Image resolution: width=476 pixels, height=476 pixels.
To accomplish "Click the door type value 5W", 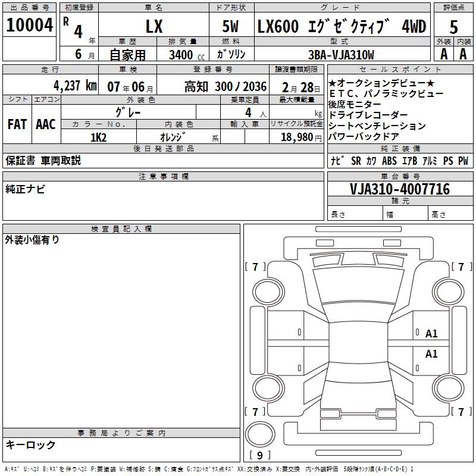I will point(231,26).
